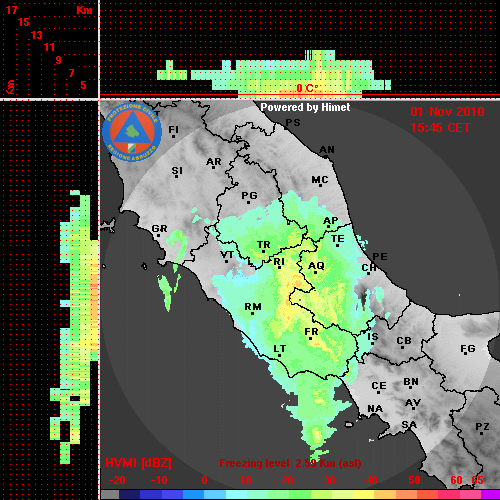Image resolution: width=500 pixels, height=500 pixels.
Task: Click the 'Powered by Himet' text
Action: [305, 107]
